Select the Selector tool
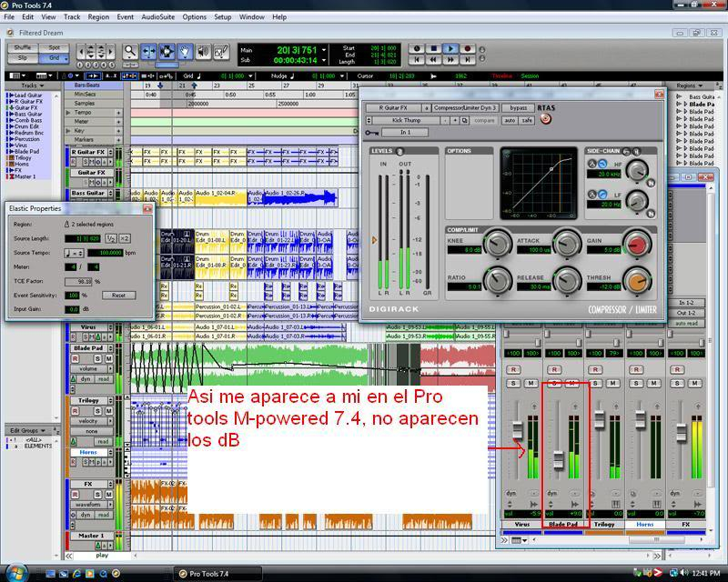 [167, 51]
